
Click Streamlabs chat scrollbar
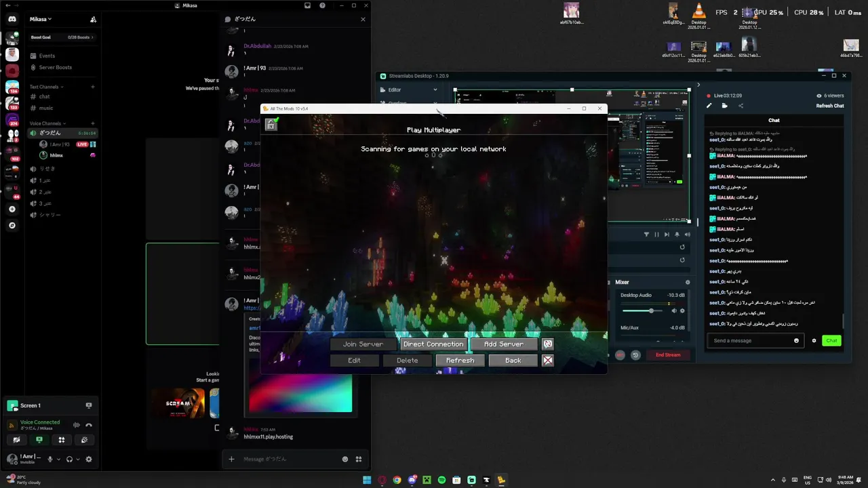(844, 320)
